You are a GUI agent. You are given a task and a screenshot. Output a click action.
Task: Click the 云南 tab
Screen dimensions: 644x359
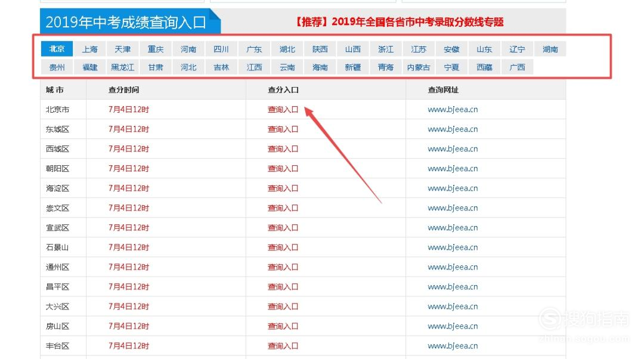click(x=287, y=67)
